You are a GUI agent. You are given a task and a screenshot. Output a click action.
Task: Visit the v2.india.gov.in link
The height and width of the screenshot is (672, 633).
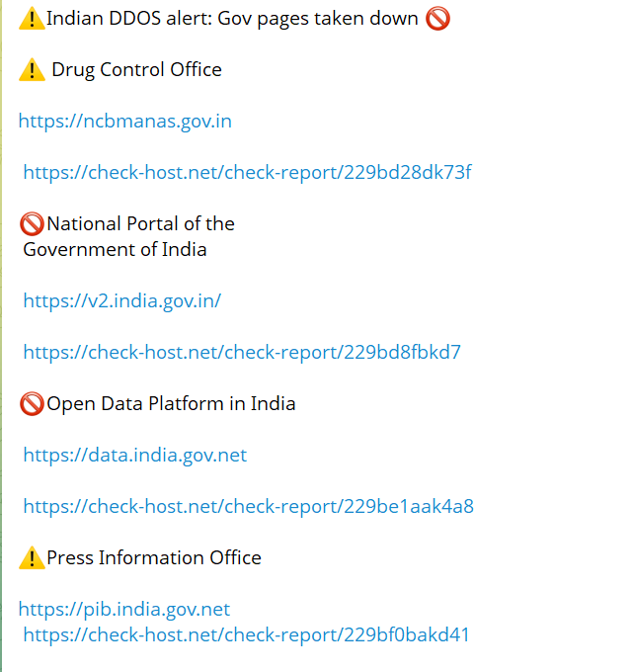pos(121,301)
